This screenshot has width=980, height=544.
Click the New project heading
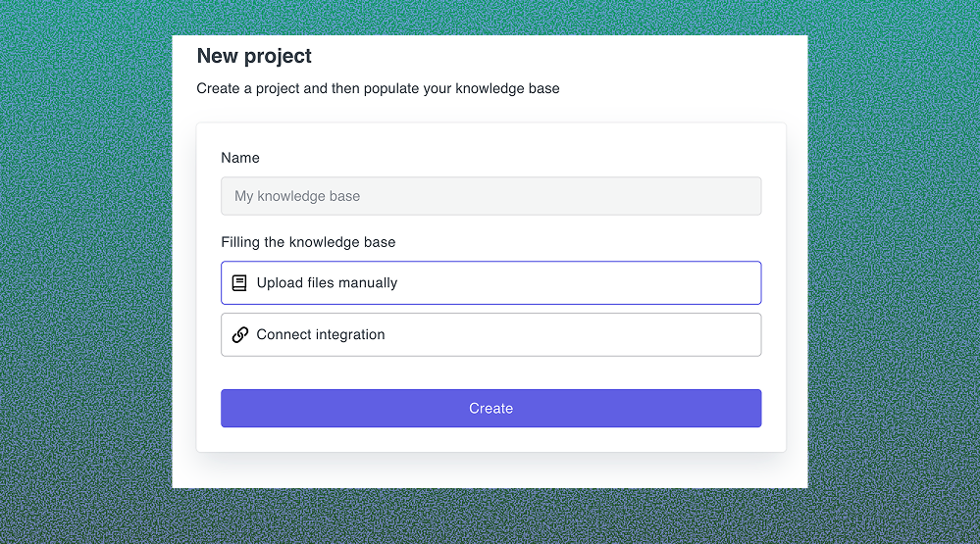(254, 57)
